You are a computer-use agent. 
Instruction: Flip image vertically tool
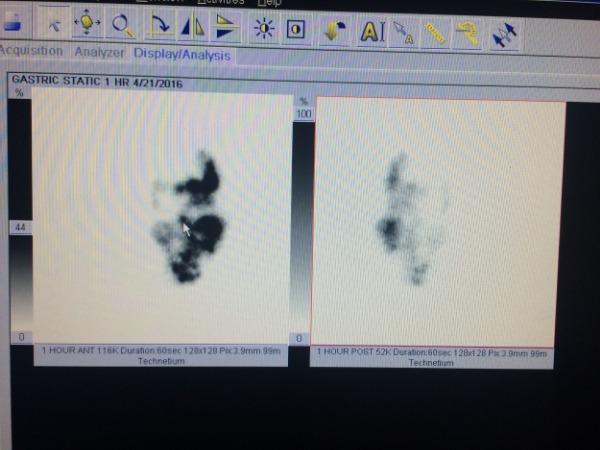pyautogui.click(x=226, y=27)
